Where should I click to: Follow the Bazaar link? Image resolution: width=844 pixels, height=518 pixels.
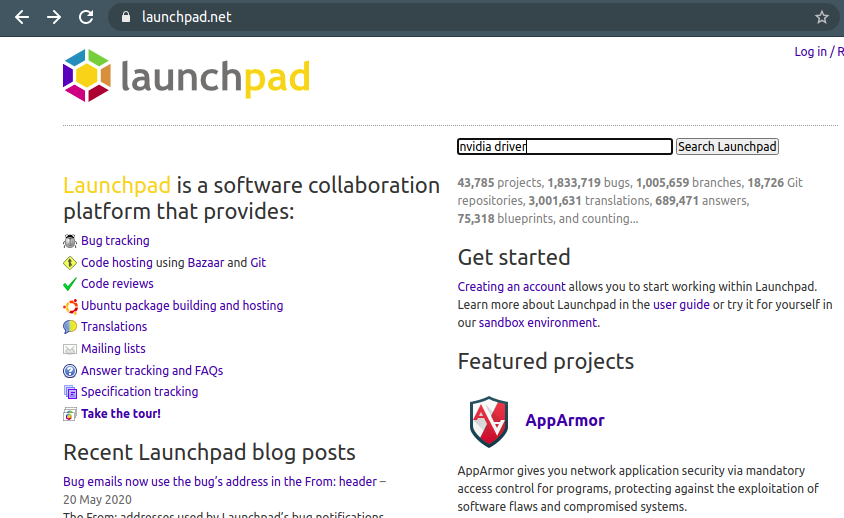coord(206,262)
